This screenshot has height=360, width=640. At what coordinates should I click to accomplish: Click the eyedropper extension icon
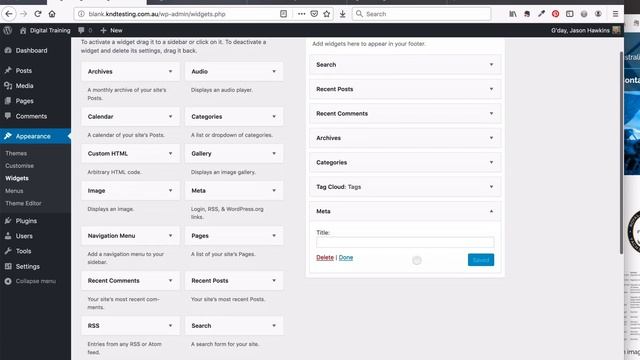click(x=541, y=14)
